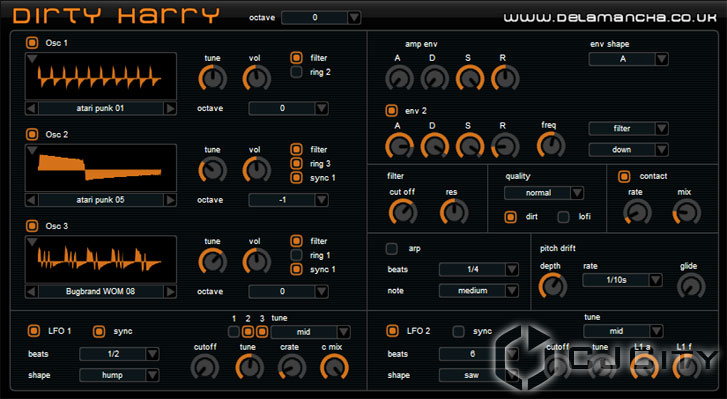Screen dimensions: 727x399
Task: Open Osc 1 waveform menu triangle
Action: 32,59
